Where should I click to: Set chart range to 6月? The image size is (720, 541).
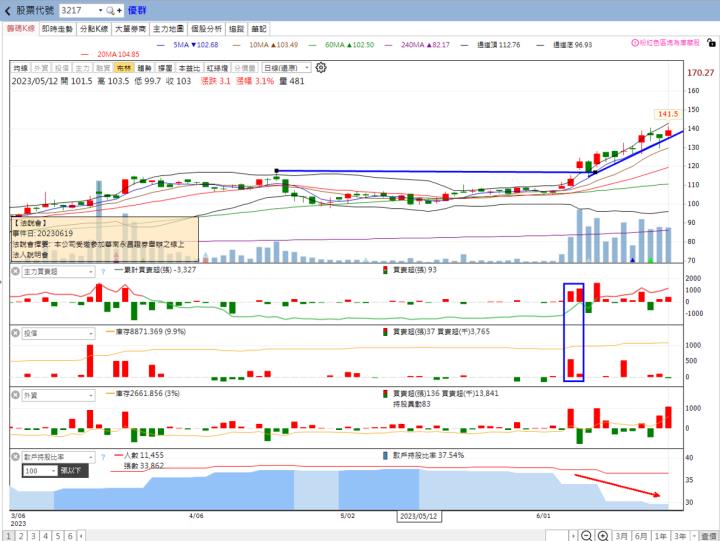tap(641, 536)
